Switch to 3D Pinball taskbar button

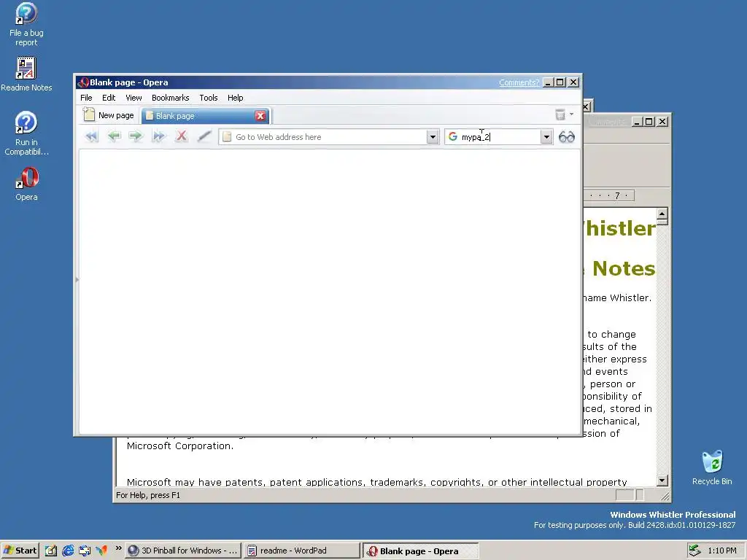pyautogui.click(x=183, y=551)
